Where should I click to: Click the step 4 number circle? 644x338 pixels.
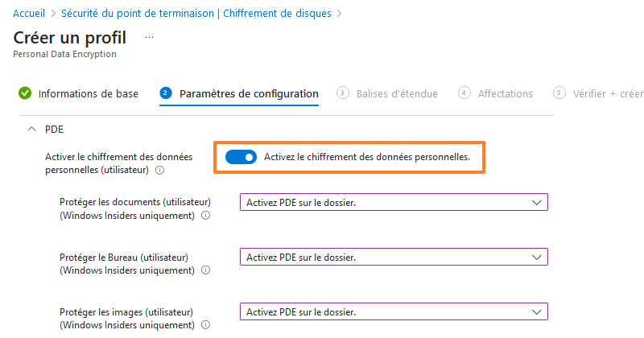click(464, 93)
